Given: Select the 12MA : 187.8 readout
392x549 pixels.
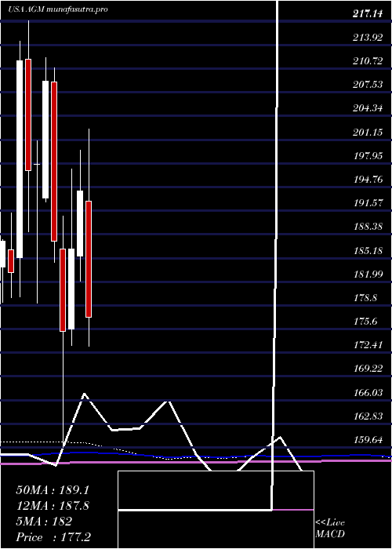Looking at the screenshot, I should pyautogui.click(x=53, y=506).
